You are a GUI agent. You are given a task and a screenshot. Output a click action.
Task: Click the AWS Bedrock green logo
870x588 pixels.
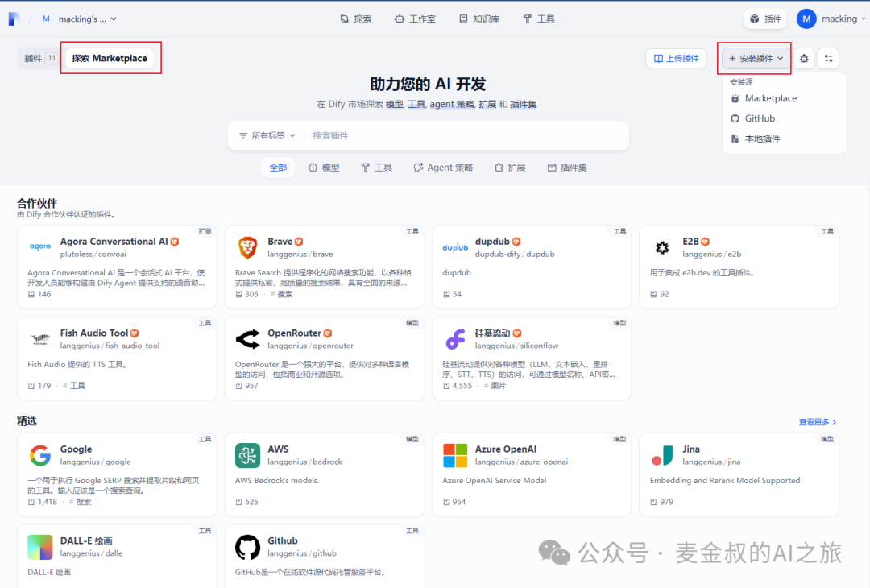247,455
